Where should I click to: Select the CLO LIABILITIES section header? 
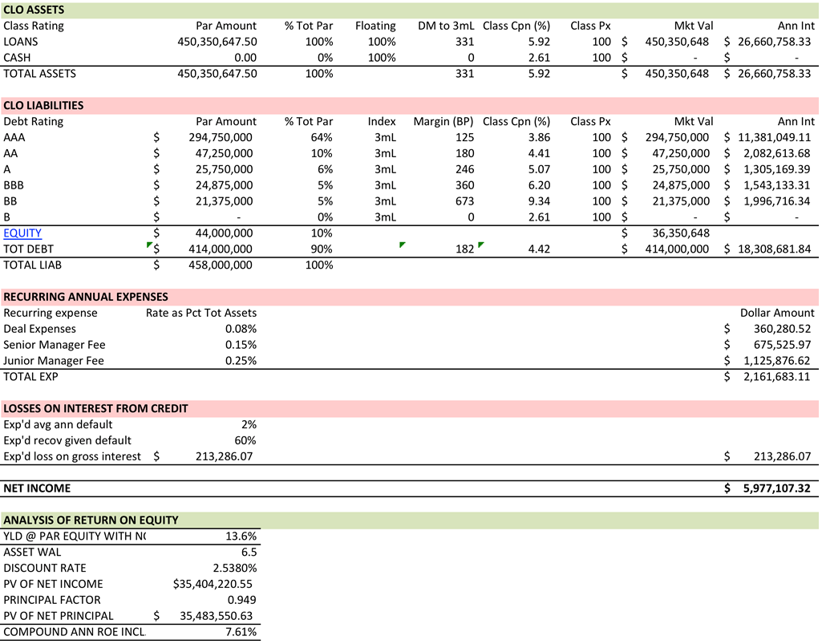pyautogui.click(x=43, y=105)
